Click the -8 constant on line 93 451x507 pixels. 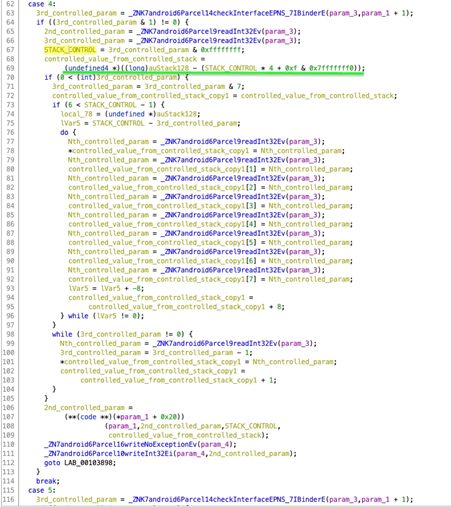(x=136, y=288)
